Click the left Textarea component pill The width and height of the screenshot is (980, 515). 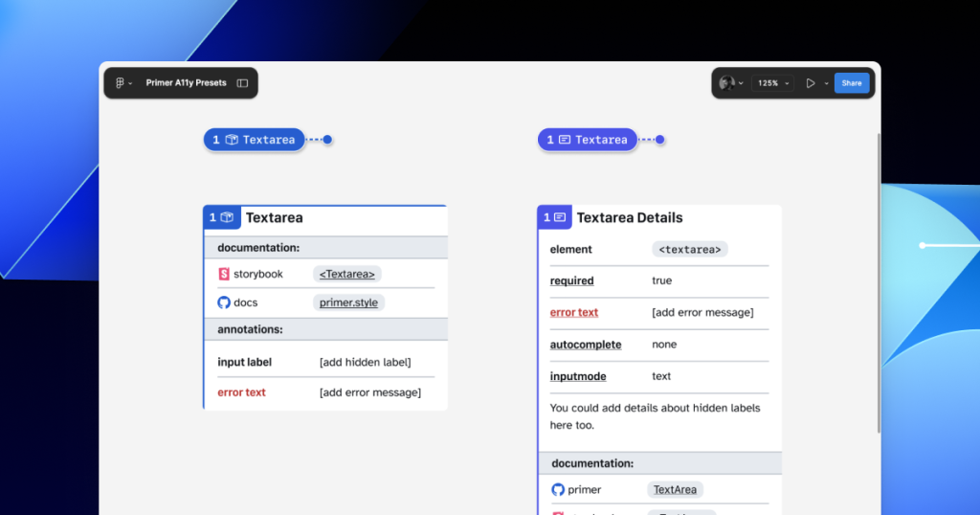[x=254, y=140]
